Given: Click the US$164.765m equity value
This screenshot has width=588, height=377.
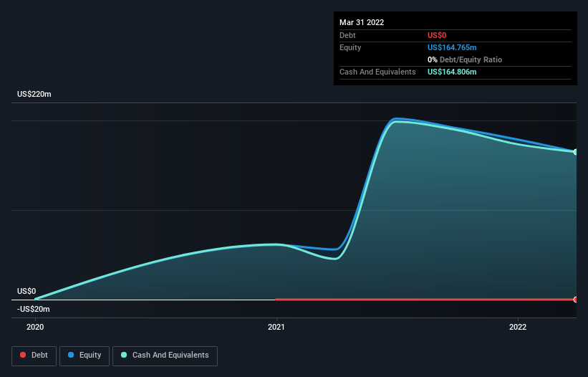Looking at the screenshot, I should pyautogui.click(x=452, y=47).
